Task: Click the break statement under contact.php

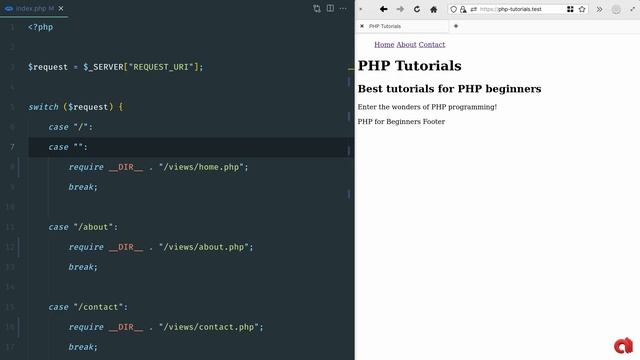Action: (x=83, y=347)
